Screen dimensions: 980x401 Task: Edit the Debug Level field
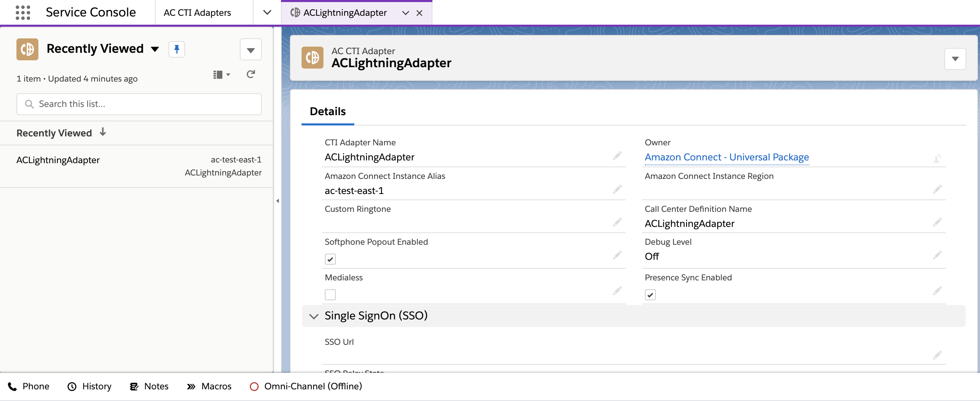(x=937, y=255)
